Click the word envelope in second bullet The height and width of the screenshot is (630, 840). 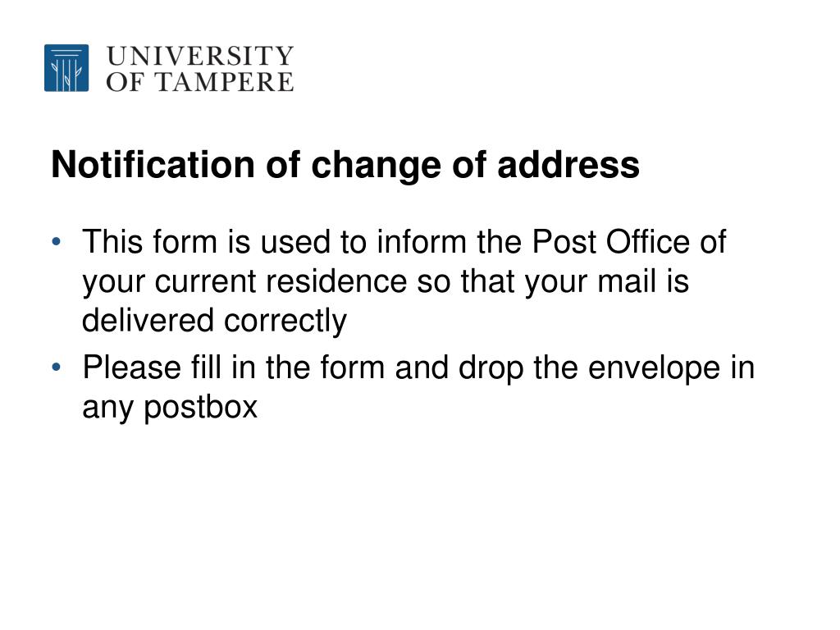coord(654,368)
